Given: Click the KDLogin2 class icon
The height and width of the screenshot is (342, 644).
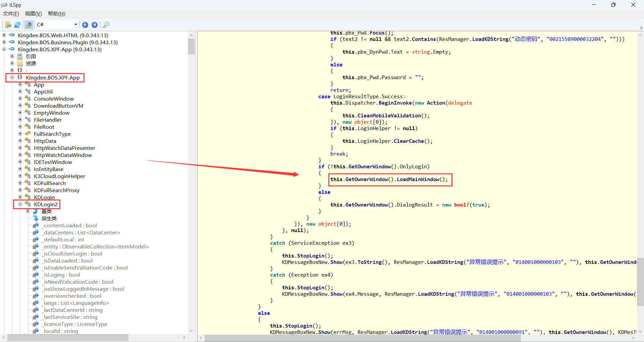Looking at the screenshot, I should point(28,204).
